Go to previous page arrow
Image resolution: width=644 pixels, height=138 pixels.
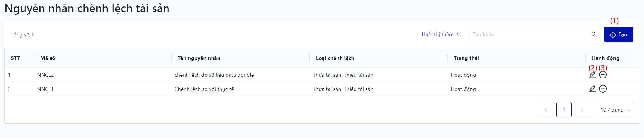(546, 110)
